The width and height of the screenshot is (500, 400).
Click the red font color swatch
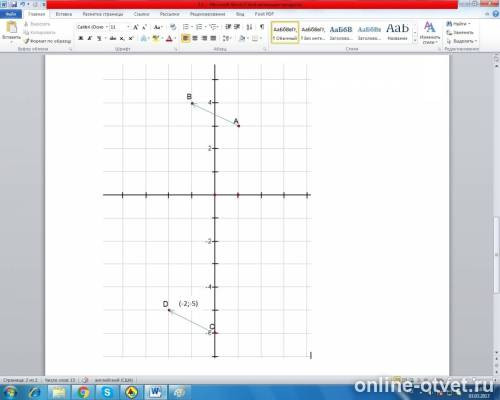169,39
